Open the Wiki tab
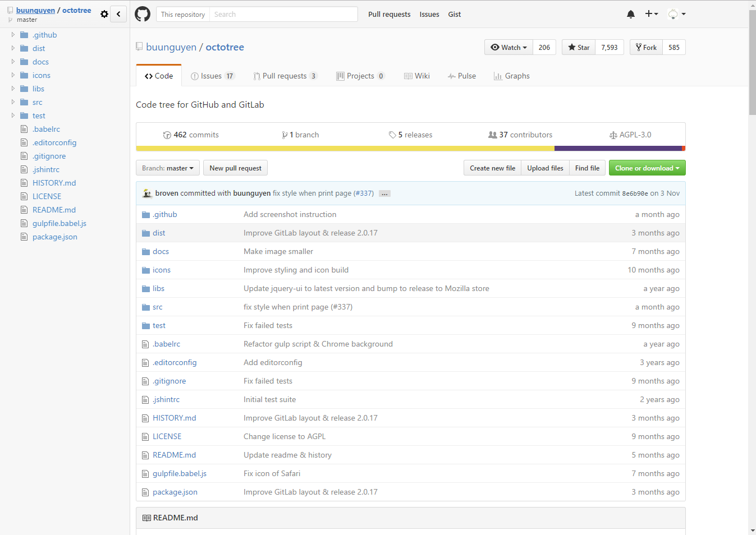This screenshot has width=756, height=535. (x=417, y=76)
